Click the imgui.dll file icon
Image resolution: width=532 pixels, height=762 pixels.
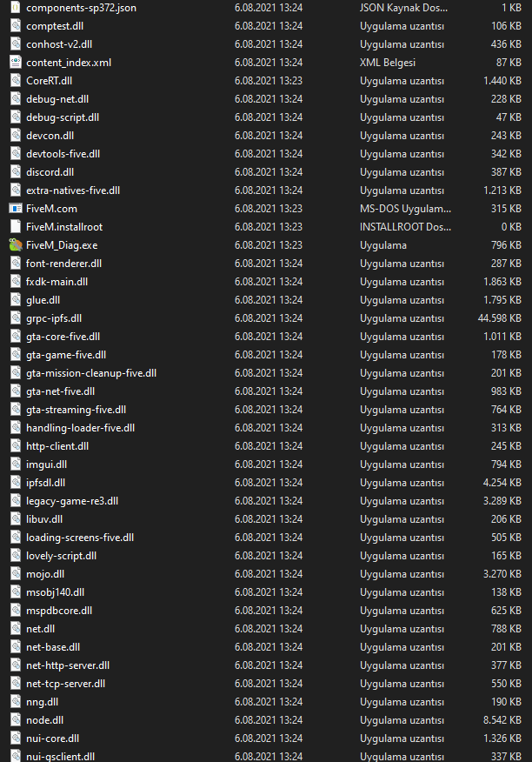click(16, 465)
